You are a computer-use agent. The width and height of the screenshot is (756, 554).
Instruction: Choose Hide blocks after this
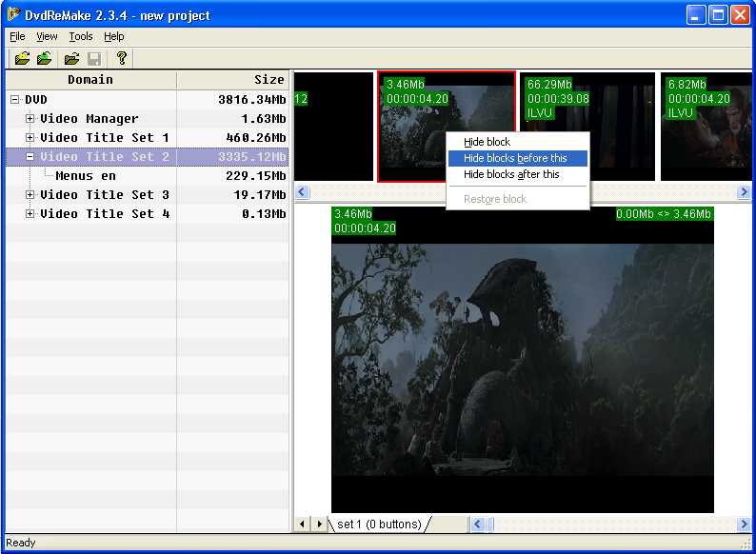(x=517, y=174)
